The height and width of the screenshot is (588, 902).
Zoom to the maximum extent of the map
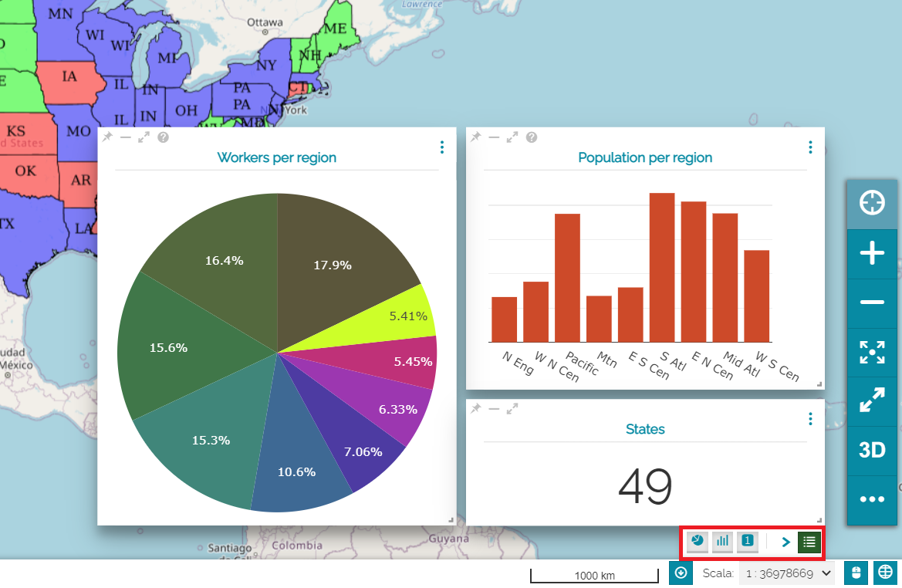872,352
